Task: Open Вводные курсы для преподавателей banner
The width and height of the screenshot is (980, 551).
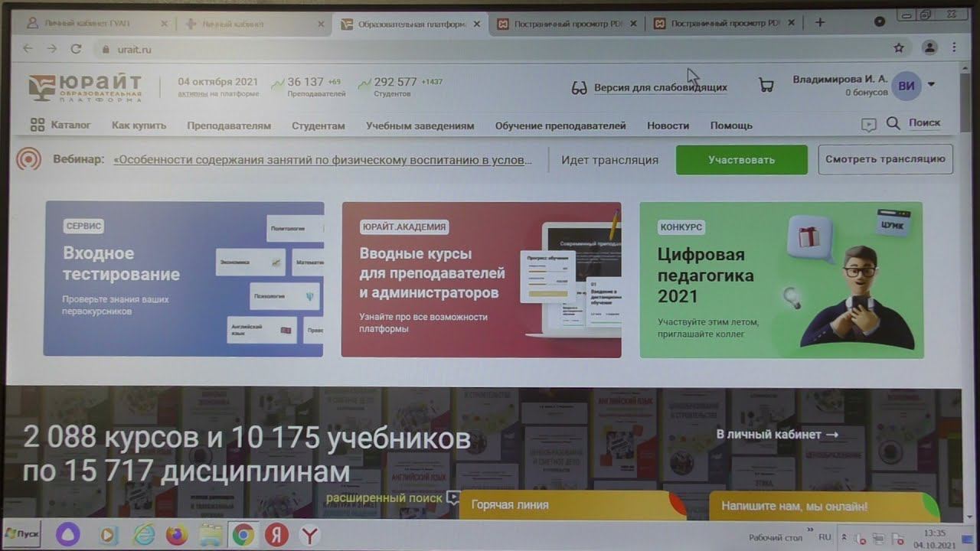Action: (481, 279)
